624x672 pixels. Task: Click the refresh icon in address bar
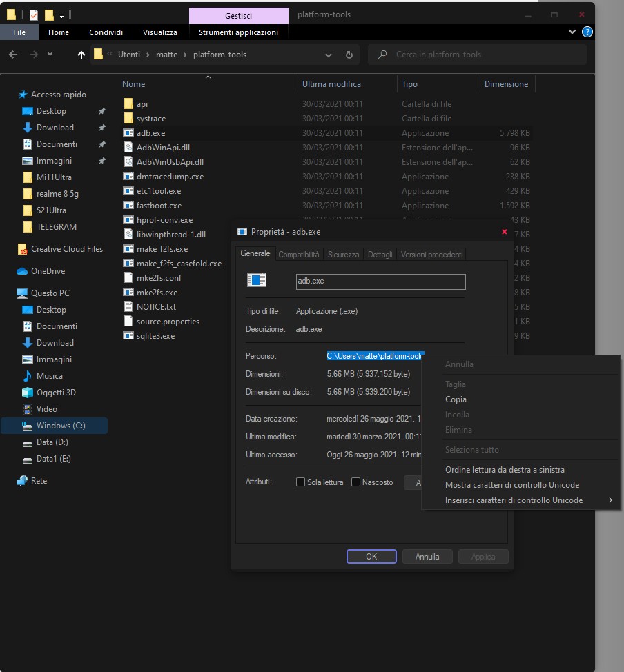point(349,55)
